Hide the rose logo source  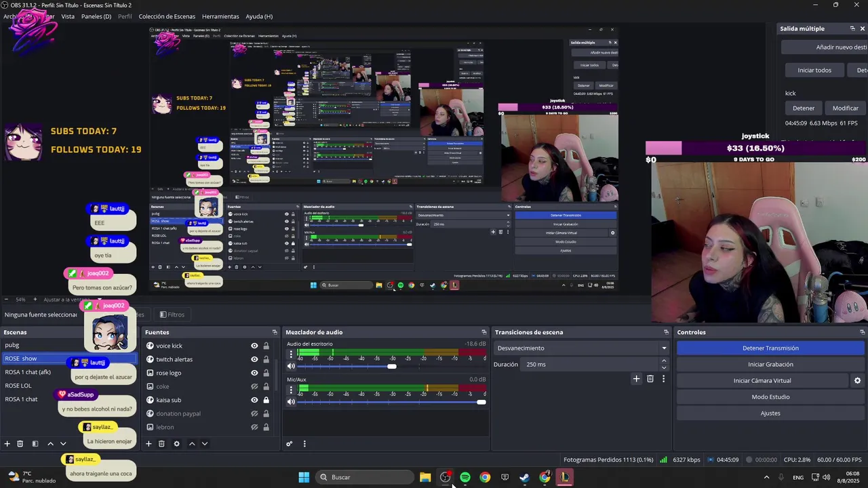click(254, 373)
